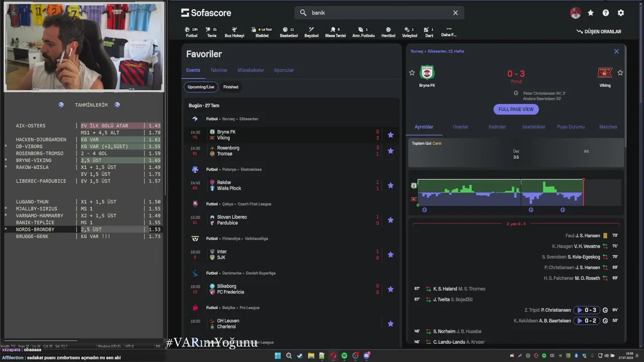
Task: Toggle star for Slovan Liberec vs Pardubice
Action: tap(390, 220)
